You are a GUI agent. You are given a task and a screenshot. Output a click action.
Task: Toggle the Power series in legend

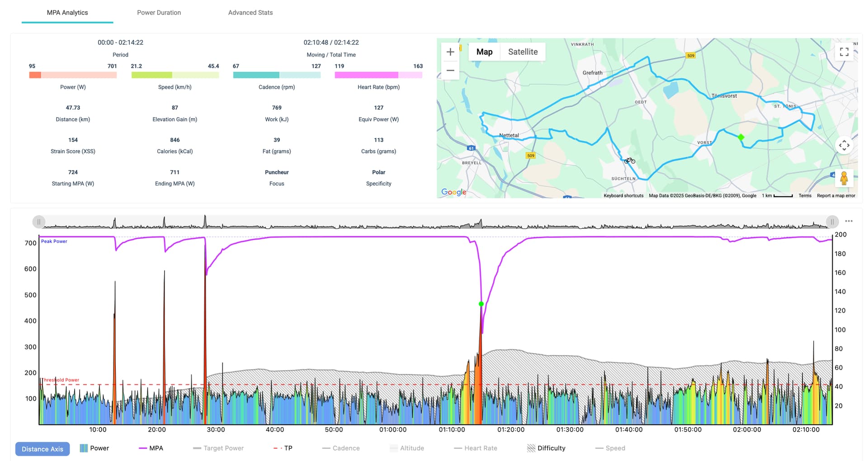pos(94,448)
